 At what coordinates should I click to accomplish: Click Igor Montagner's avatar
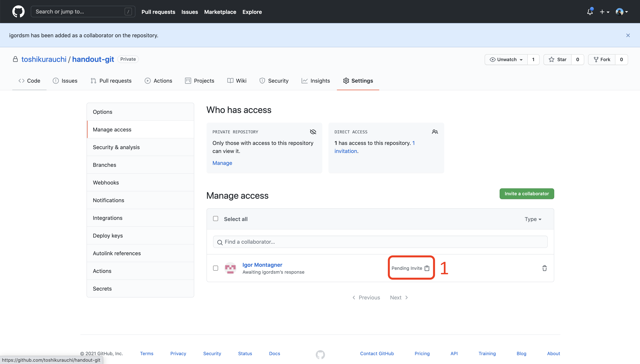pyautogui.click(x=230, y=268)
